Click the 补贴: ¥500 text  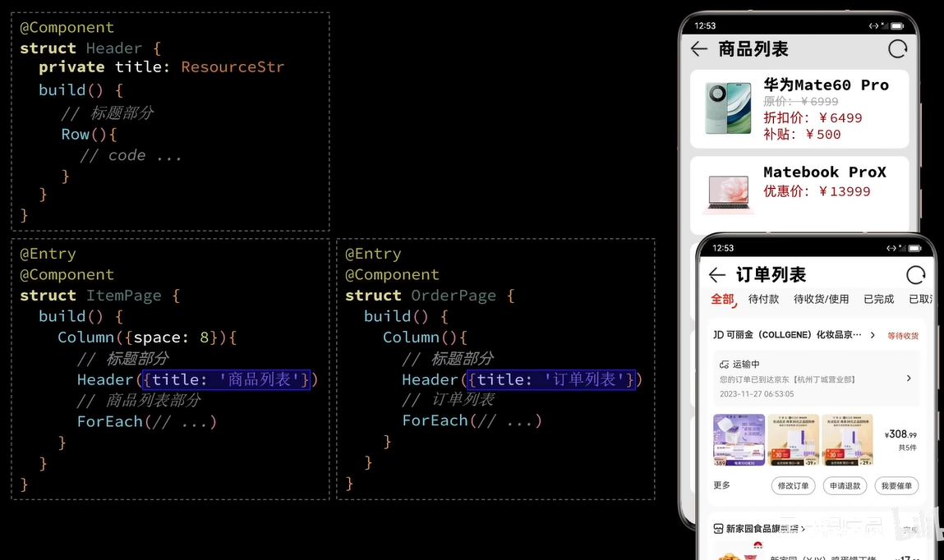click(x=802, y=134)
